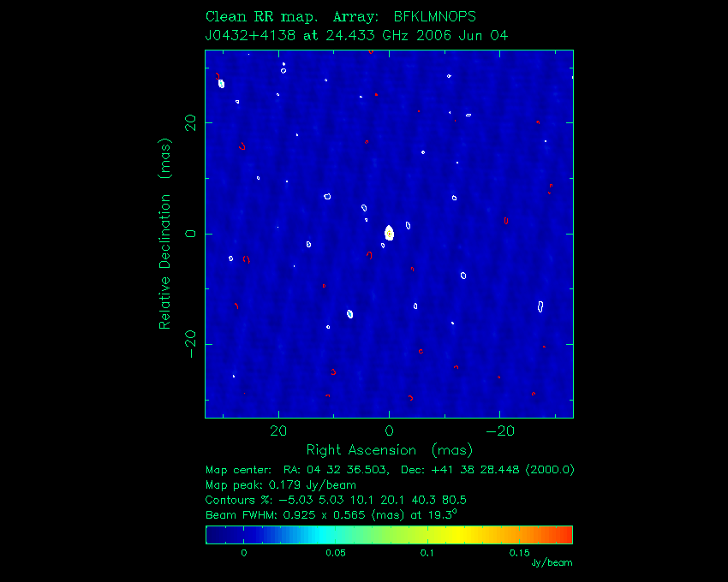Viewport: 728px width, 582px height.
Task: Click the "0.15" colorbar tick label
Action: [519, 553]
